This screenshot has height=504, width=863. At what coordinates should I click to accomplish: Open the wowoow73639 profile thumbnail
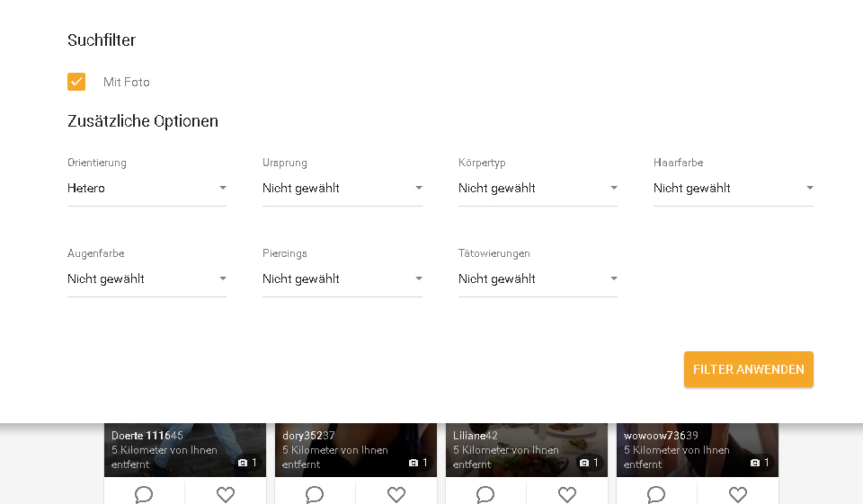click(x=697, y=449)
